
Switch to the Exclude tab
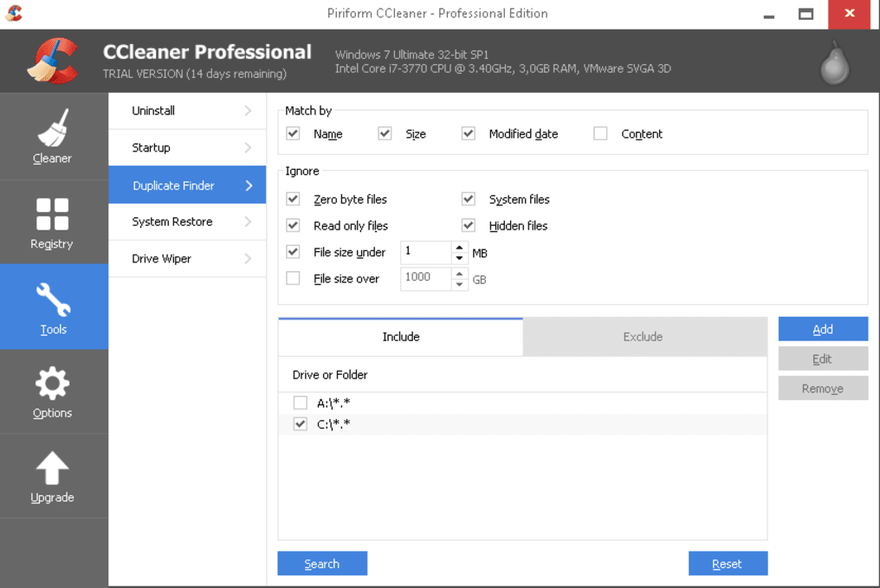coord(644,336)
